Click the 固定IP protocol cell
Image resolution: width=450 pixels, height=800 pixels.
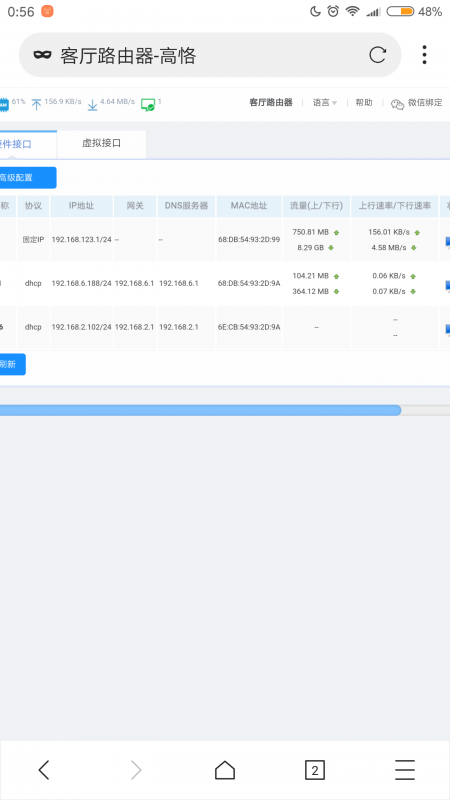point(33,239)
